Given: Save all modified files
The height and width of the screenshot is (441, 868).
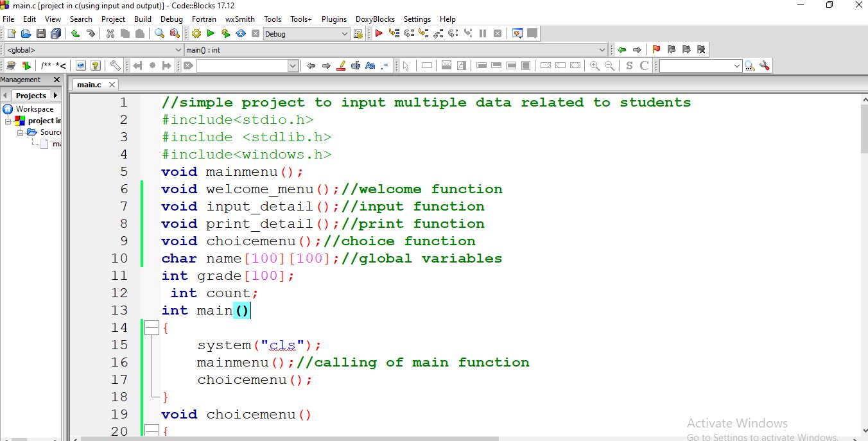Looking at the screenshot, I should click(x=56, y=33).
